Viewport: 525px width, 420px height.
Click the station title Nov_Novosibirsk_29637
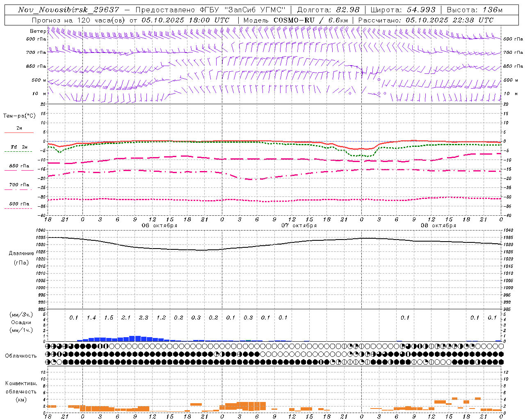(69, 10)
